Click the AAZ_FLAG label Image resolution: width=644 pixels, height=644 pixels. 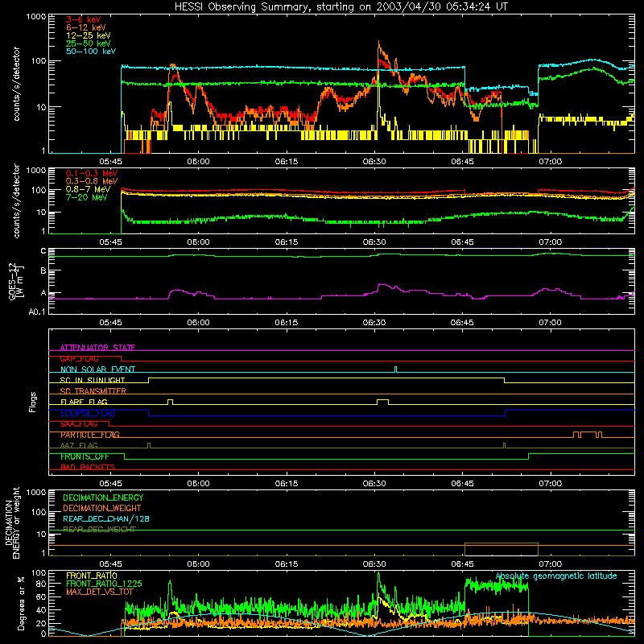(x=79, y=445)
